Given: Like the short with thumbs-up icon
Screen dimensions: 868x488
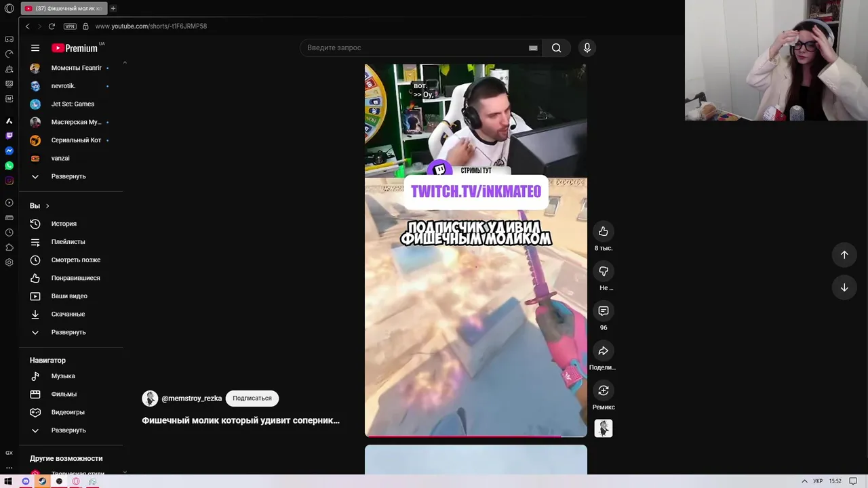Looking at the screenshot, I should click(x=604, y=232).
